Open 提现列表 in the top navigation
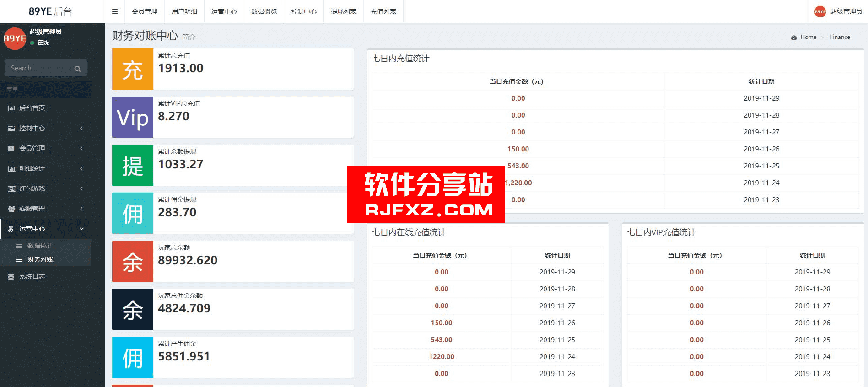Image resolution: width=868 pixels, height=387 pixels. click(343, 11)
